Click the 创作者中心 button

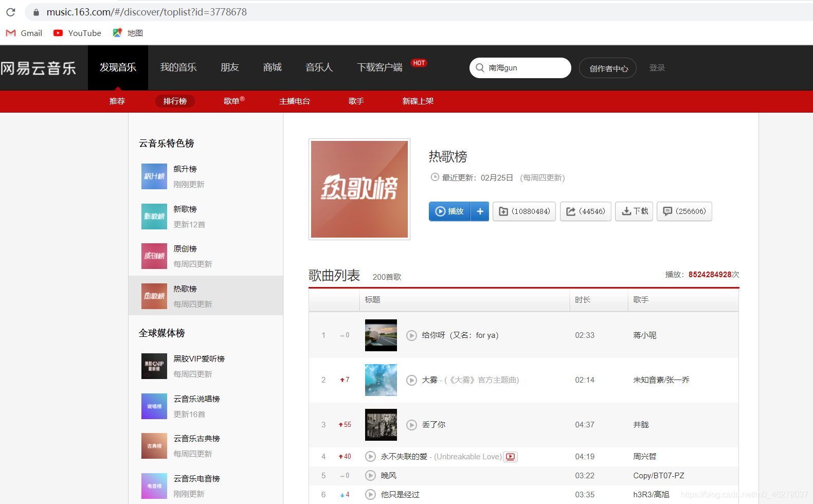pos(608,68)
